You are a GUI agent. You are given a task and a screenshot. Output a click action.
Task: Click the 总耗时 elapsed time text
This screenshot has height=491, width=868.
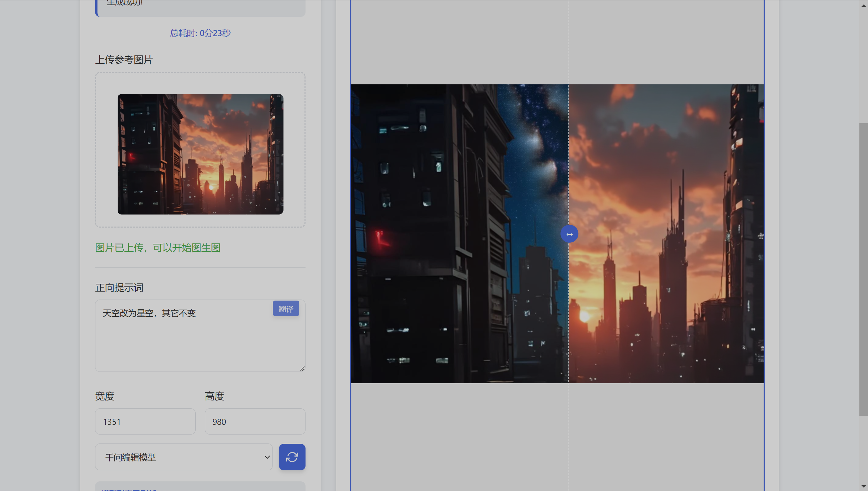[200, 33]
